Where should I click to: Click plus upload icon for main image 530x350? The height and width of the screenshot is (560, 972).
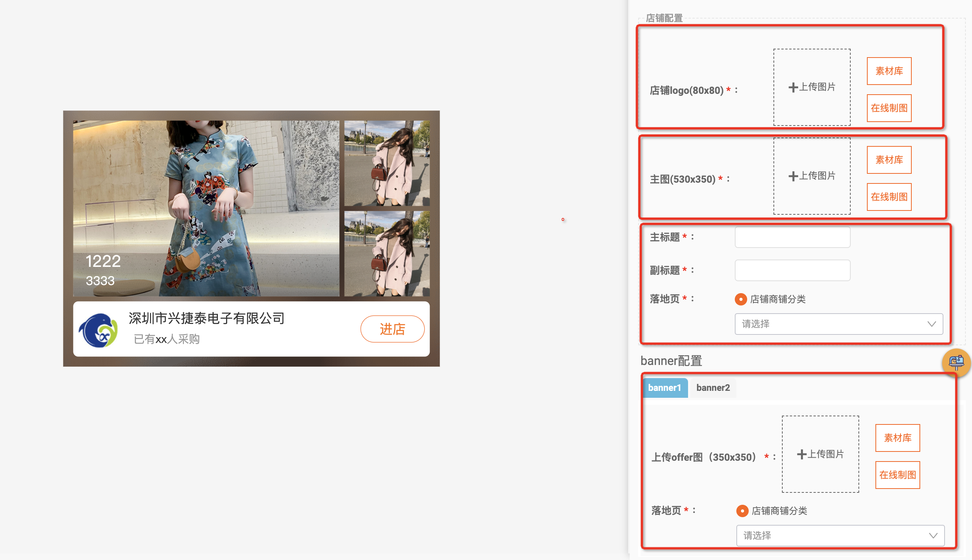click(793, 176)
